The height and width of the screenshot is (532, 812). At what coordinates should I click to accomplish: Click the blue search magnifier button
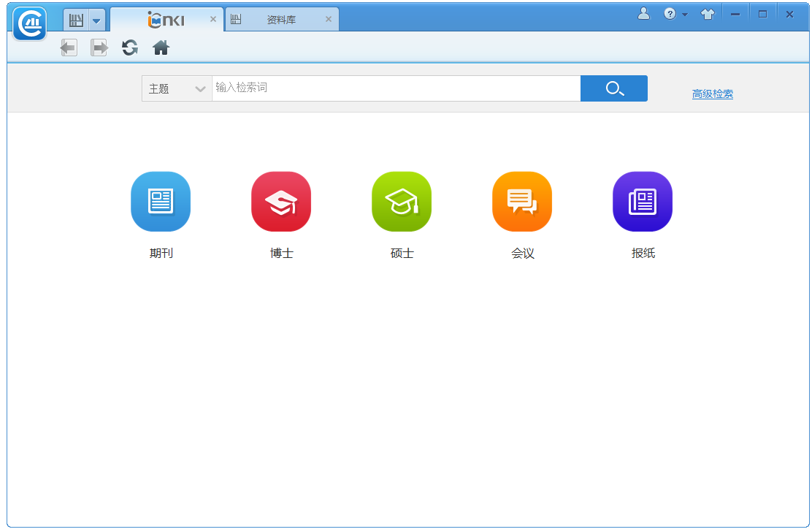pyautogui.click(x=614, y=88)
